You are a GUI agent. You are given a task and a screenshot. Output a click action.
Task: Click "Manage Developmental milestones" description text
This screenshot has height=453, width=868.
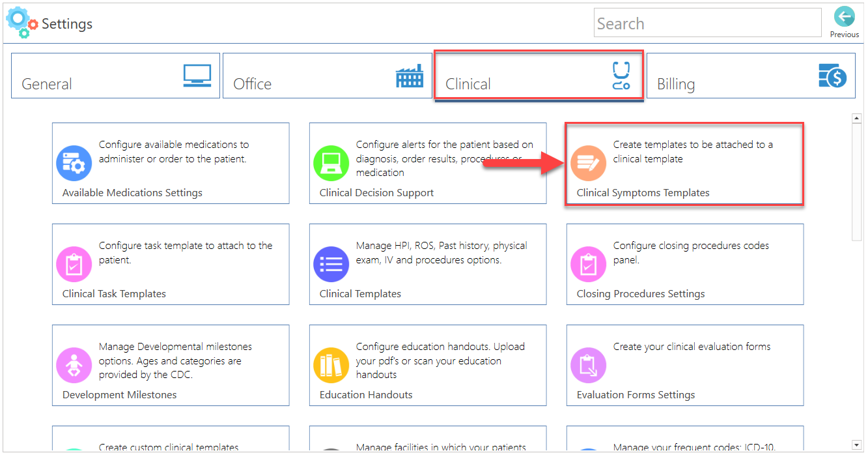pos(175,360)
